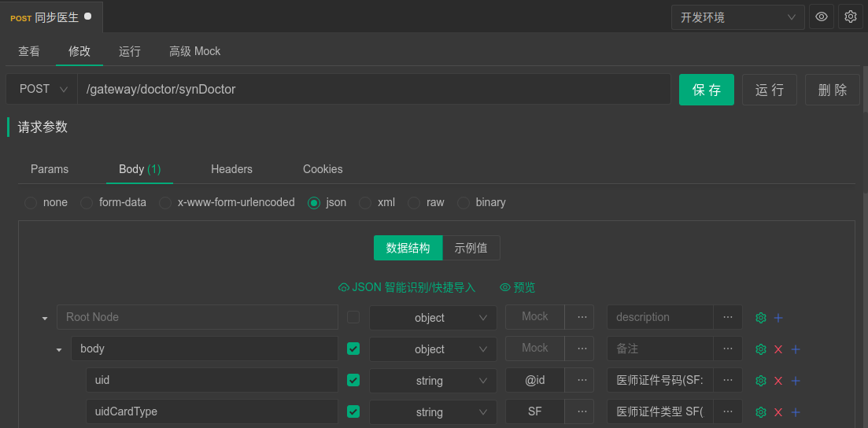The width and height of the screenshot is (868, 428).
Task: Open the description ellipsis for uidCardType
Action: 728,412
